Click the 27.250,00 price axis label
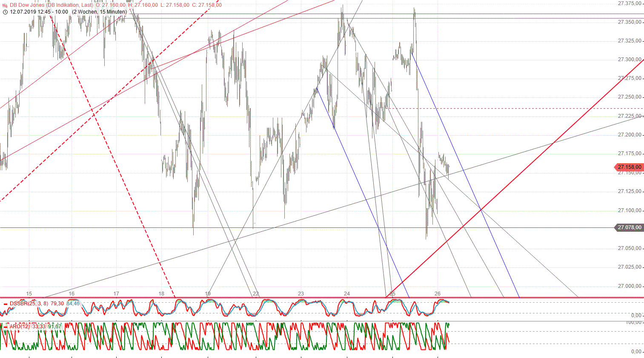This screenshot has width=644, height=358. pyautogui.click(x=630, y=97)
